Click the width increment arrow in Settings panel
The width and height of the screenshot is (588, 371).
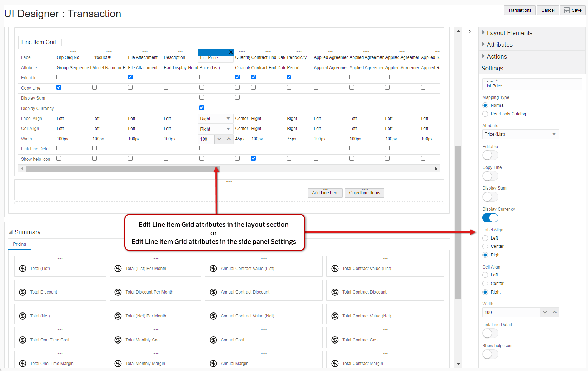click(x=554, y=312)
